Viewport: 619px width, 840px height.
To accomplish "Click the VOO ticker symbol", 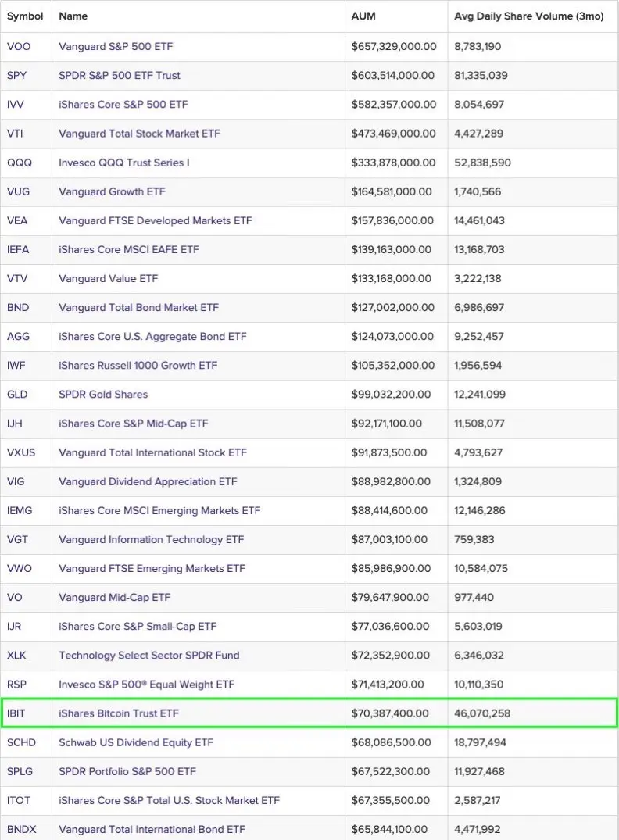I will 19,47.
